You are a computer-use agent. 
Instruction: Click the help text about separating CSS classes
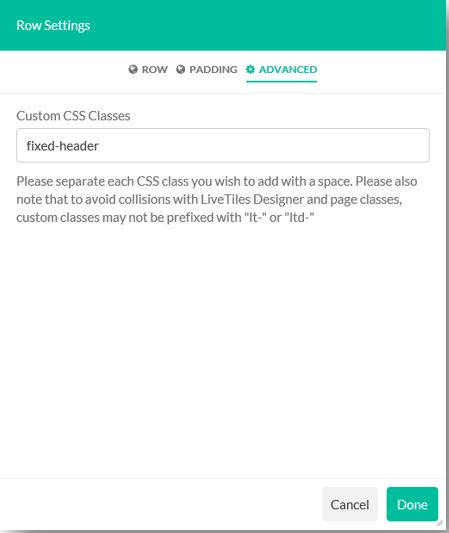tap(217, 199)
